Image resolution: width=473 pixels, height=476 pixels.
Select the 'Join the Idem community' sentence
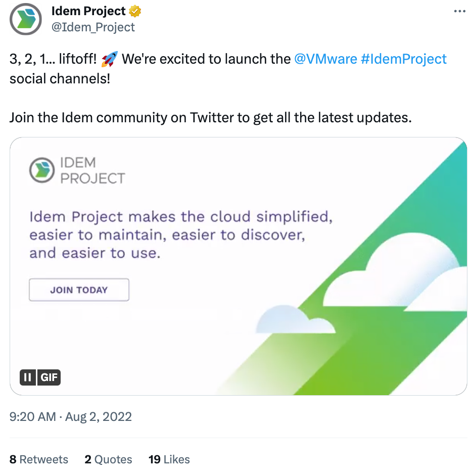coord(211,118)
